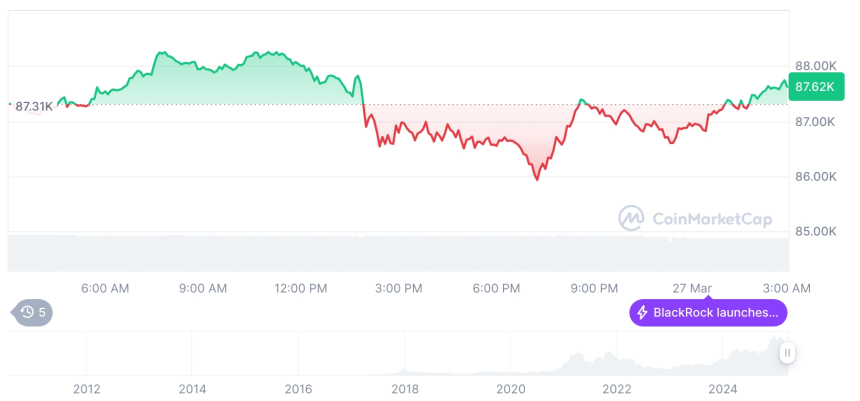Screen dimensions: 860x401
Task: Click the lowest red dip on the price line
Action: tap(537, 179)
